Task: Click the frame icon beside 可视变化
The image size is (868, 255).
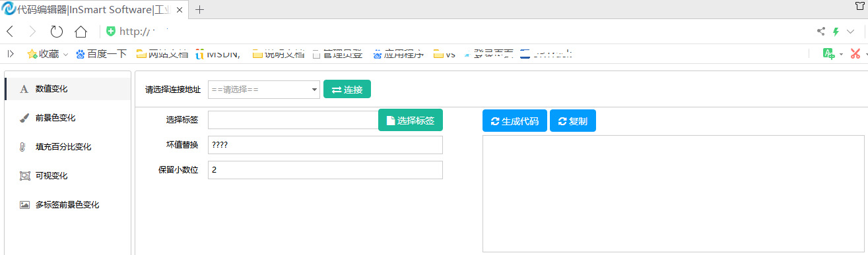Action: tap(25, 176)
